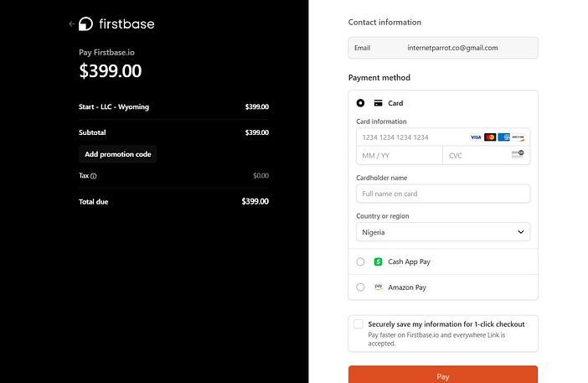This screenshot has width=588, height=383.
Task: Click the Email field with internetparrot address
Action: pos(443,48)
